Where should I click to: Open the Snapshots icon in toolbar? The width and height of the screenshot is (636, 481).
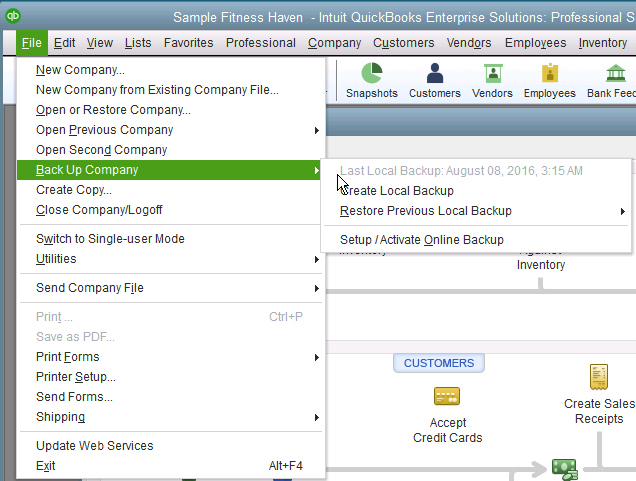372,81
